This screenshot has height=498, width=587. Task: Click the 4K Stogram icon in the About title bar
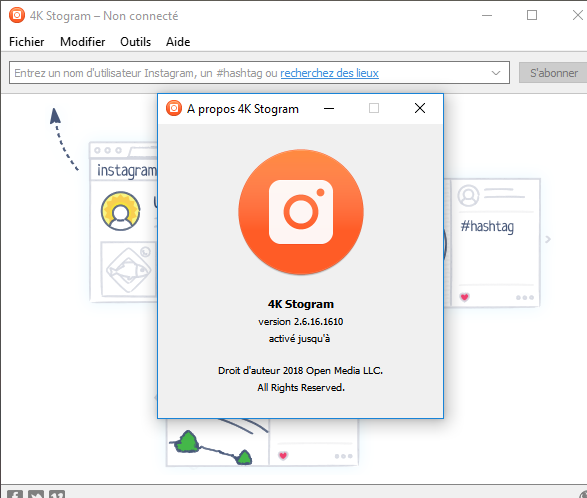[x=174, y=108]
